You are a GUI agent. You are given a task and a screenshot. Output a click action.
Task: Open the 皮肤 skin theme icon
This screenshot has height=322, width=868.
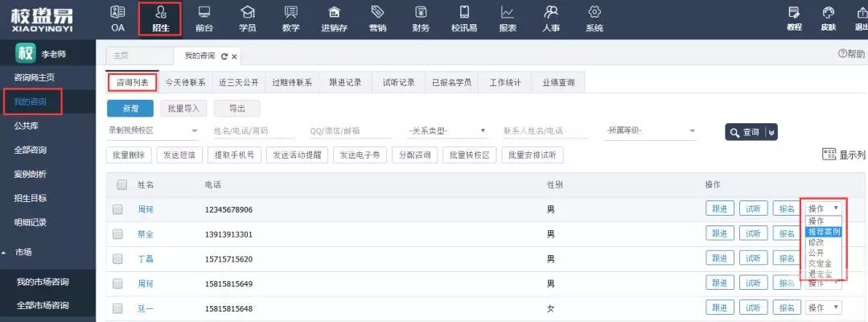coord(828,19)
